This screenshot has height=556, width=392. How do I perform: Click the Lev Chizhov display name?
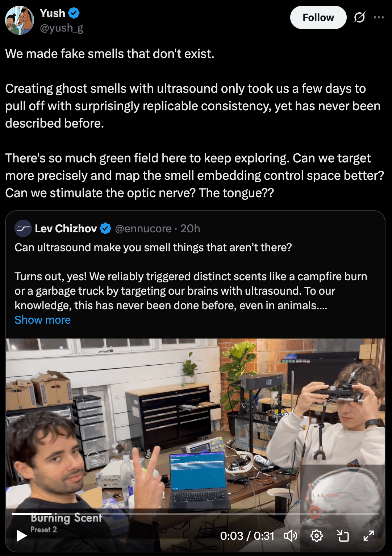[x=66, y=228]
